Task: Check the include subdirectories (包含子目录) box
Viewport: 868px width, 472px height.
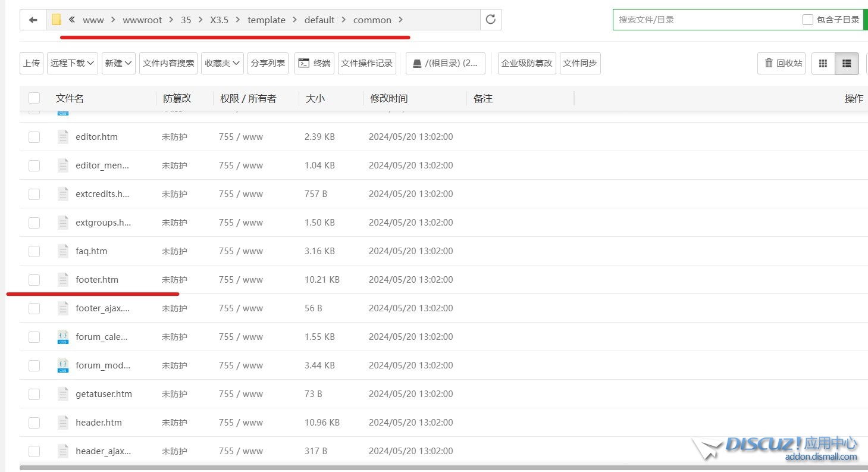Action: pyautogui.click(x=807, y=20)
